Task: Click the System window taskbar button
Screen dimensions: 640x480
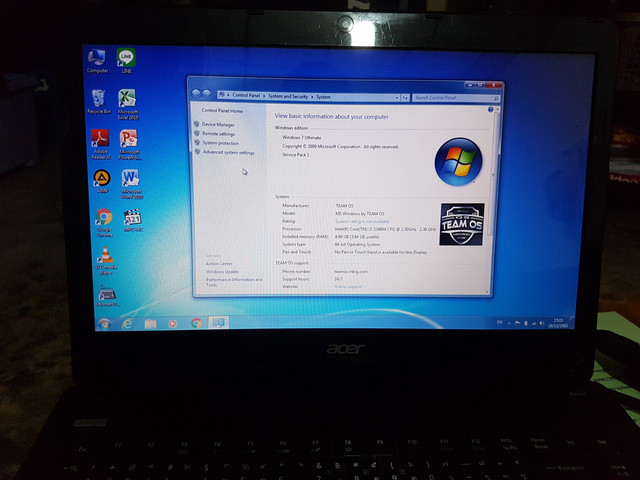Action: [218, 323]
